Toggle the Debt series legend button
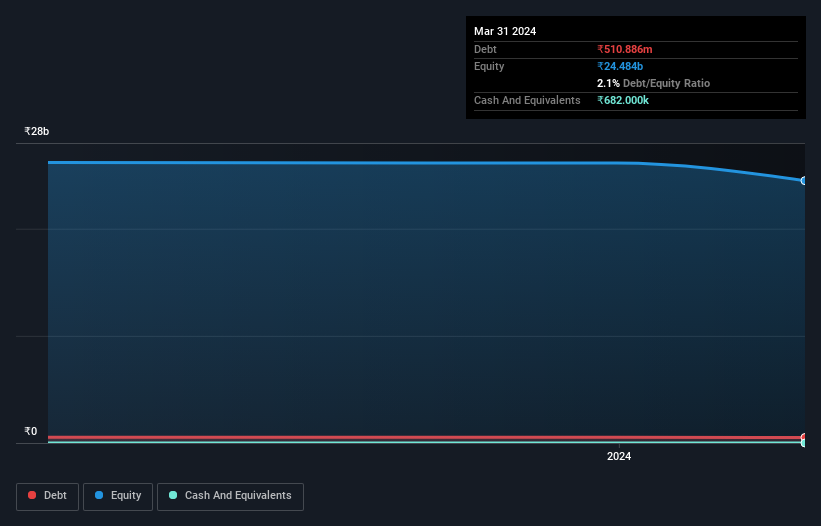 (47, 496)
